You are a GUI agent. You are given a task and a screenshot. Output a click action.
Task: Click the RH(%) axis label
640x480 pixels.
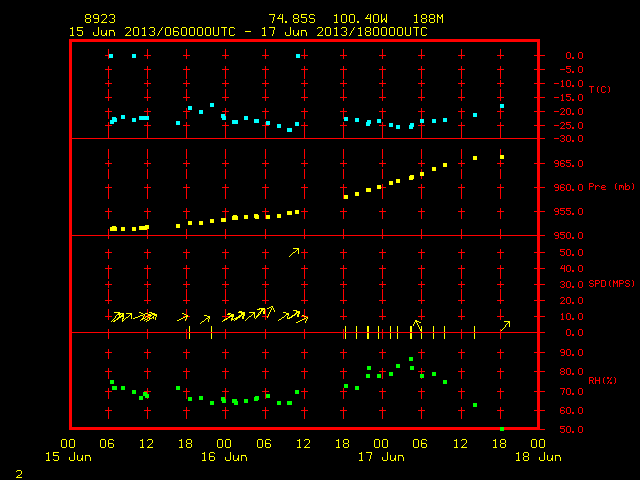click(x=602, y=380)
